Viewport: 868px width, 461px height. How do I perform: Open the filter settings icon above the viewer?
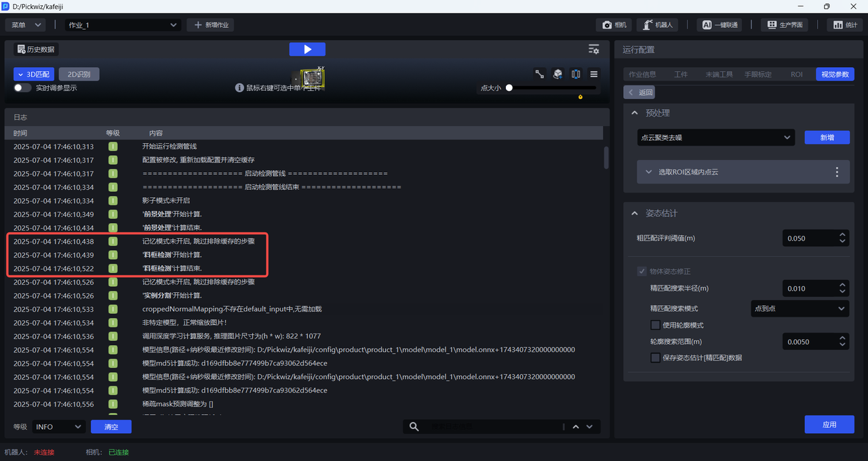point(593,49)
